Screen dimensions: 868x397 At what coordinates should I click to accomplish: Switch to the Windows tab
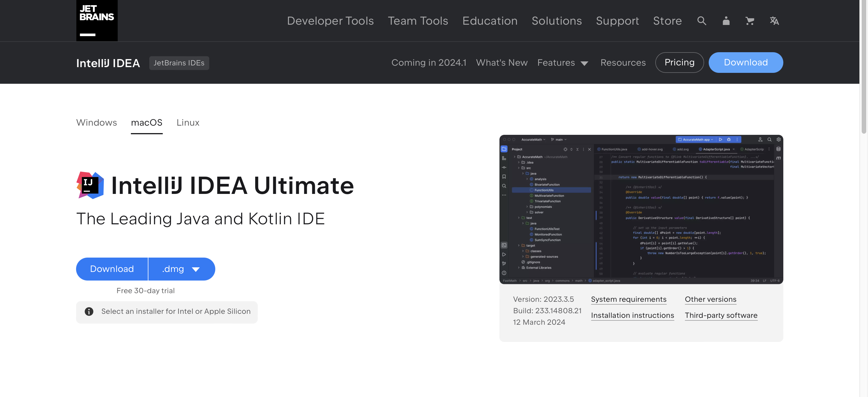(96, 122)
